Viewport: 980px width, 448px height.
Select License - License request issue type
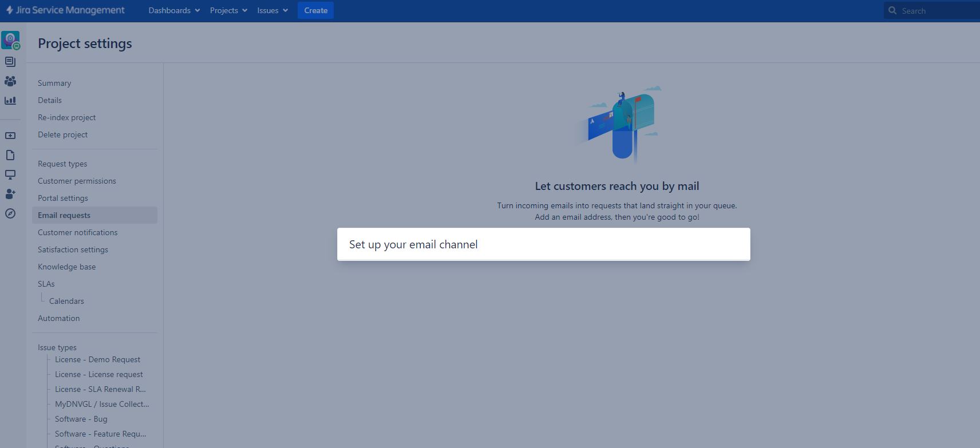pos(99,374)
